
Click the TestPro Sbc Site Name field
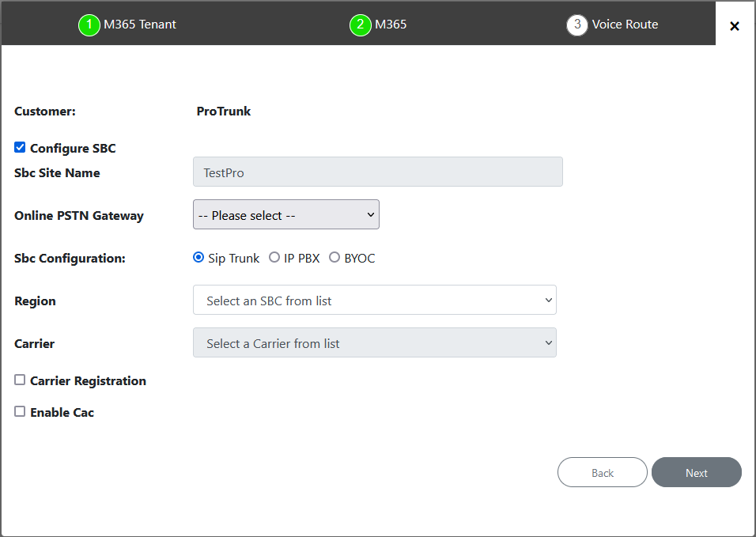click(x=377, y=172)
